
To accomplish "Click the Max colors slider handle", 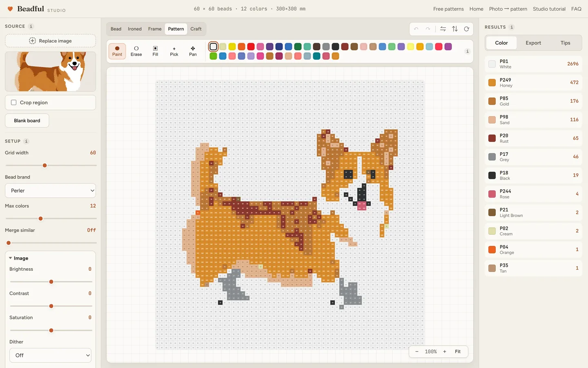I will click(x=40, y=218).
